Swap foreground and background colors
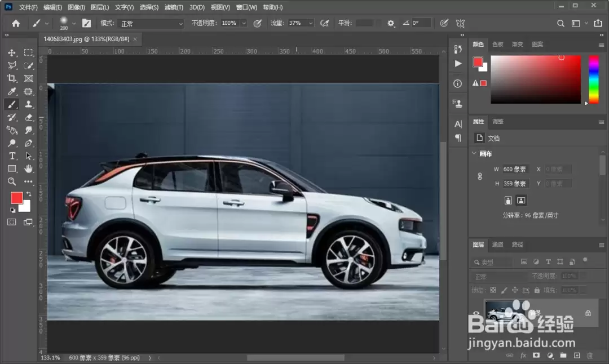This screenshot has height=364, width=609. 28,194
